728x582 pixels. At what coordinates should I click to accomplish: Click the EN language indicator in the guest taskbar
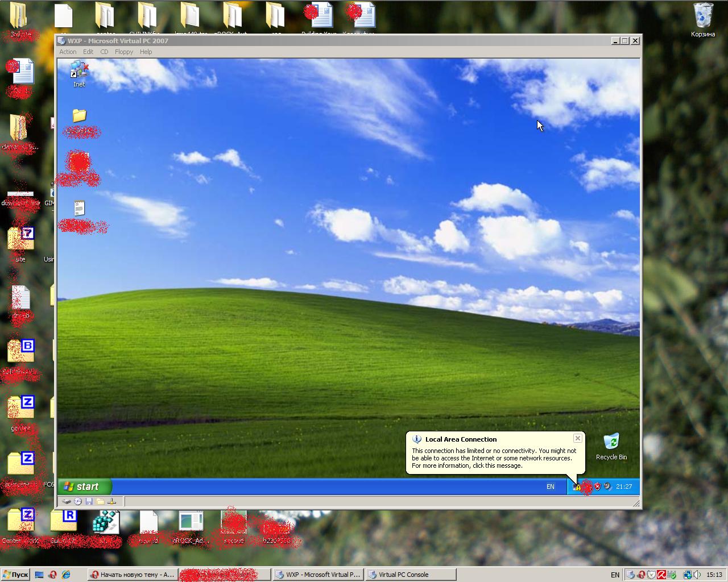coord(551,487)
